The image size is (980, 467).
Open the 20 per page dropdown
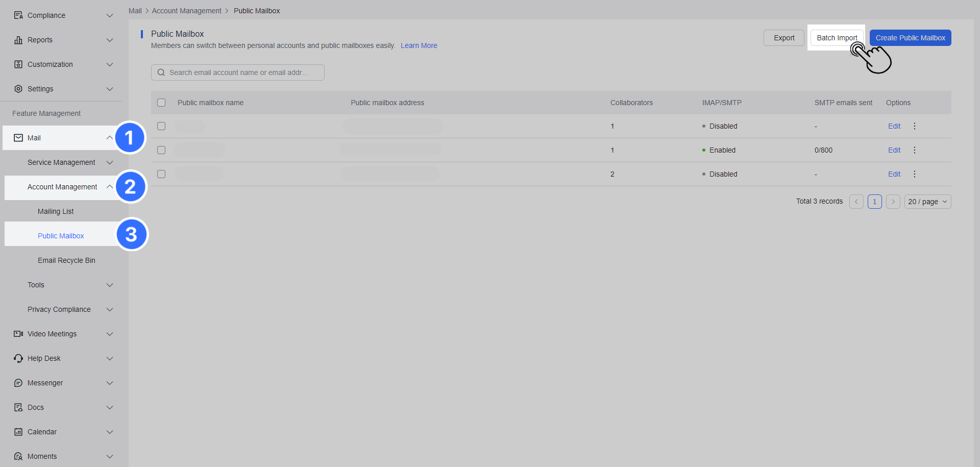tap(927, 201)
